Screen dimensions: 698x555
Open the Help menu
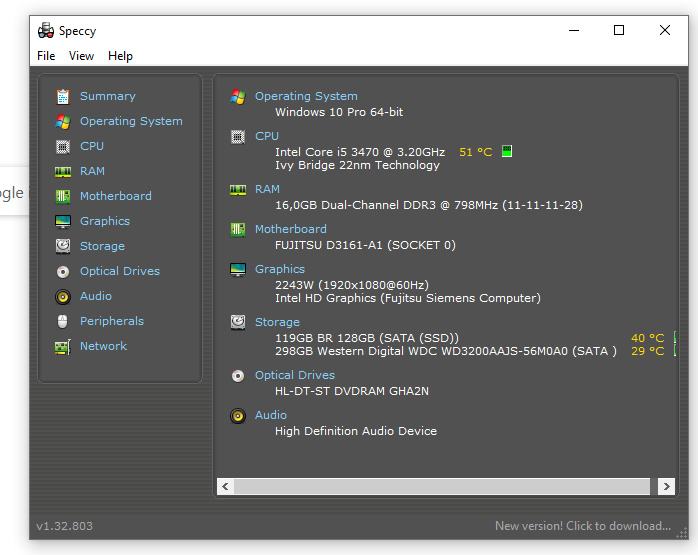pyautogui.click(x=120, y=56)
